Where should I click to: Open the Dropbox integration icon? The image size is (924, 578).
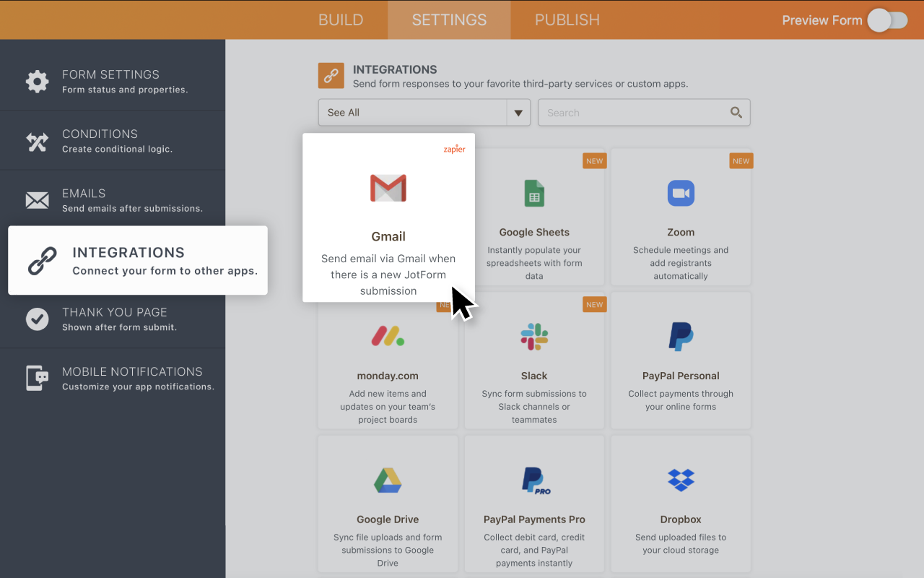pos(681,480)
